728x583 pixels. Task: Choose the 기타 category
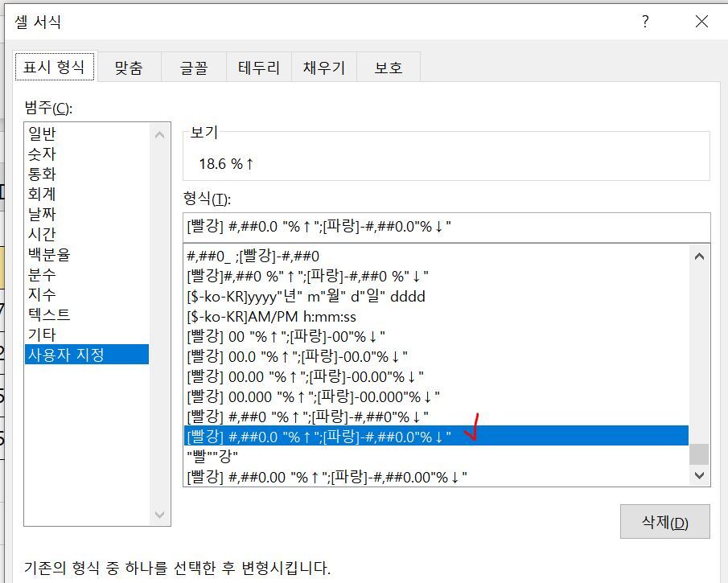click(87, 335)
